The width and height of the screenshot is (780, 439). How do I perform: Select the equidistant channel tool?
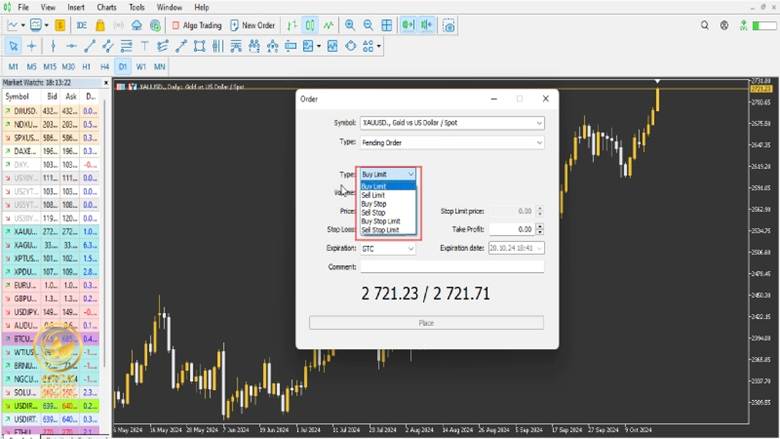108,46
